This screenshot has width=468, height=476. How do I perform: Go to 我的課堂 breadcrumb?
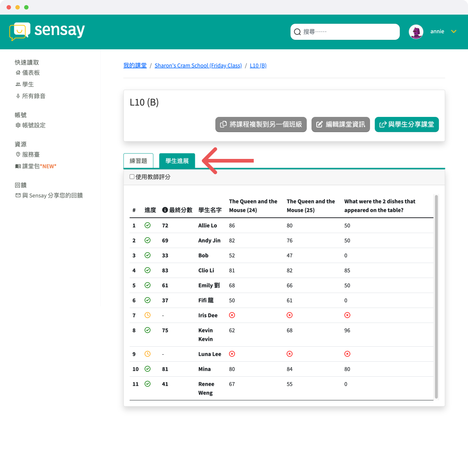pyautogui.click(x=135, y=65)
